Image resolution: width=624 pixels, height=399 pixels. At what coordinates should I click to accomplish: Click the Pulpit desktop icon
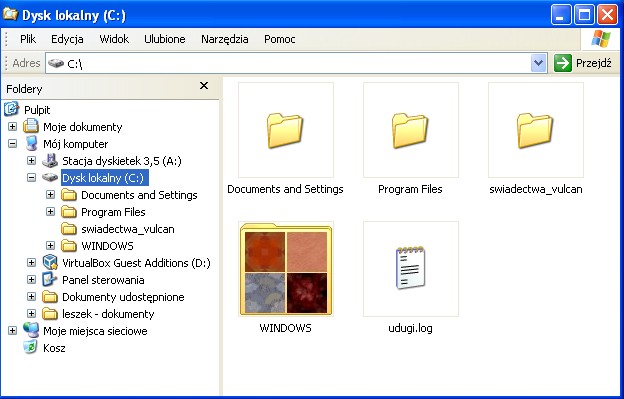11,109
